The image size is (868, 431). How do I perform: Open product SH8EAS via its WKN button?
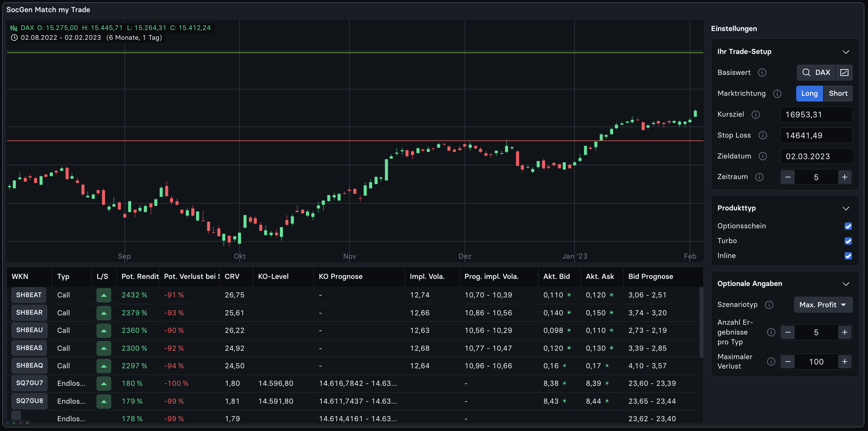pos(29,348)
